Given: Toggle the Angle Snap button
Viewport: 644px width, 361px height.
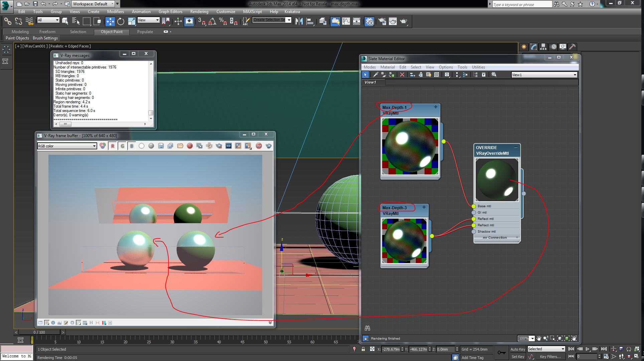Looking at the screenshot, I should pyautogui.click(x=212, y=21).
